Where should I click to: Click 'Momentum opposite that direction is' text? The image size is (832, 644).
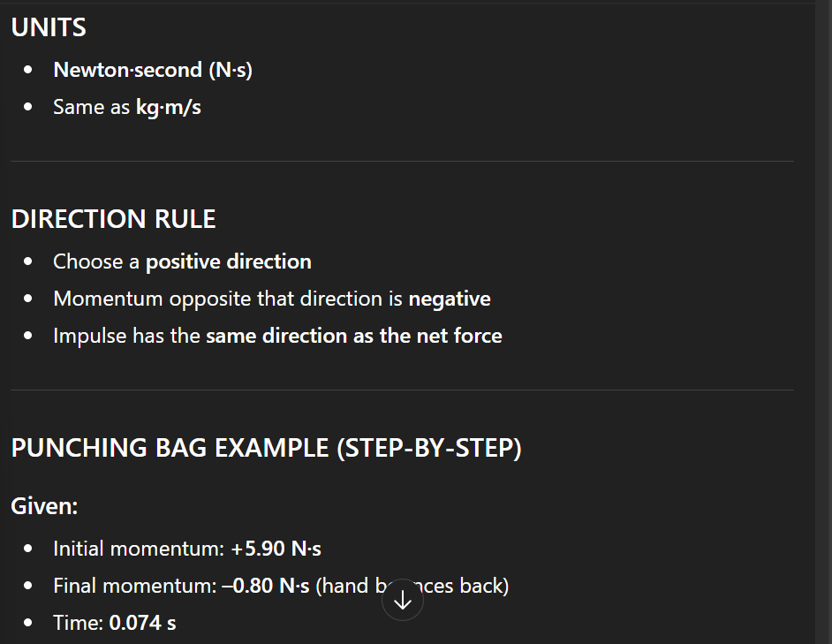(x=228, y=299)
